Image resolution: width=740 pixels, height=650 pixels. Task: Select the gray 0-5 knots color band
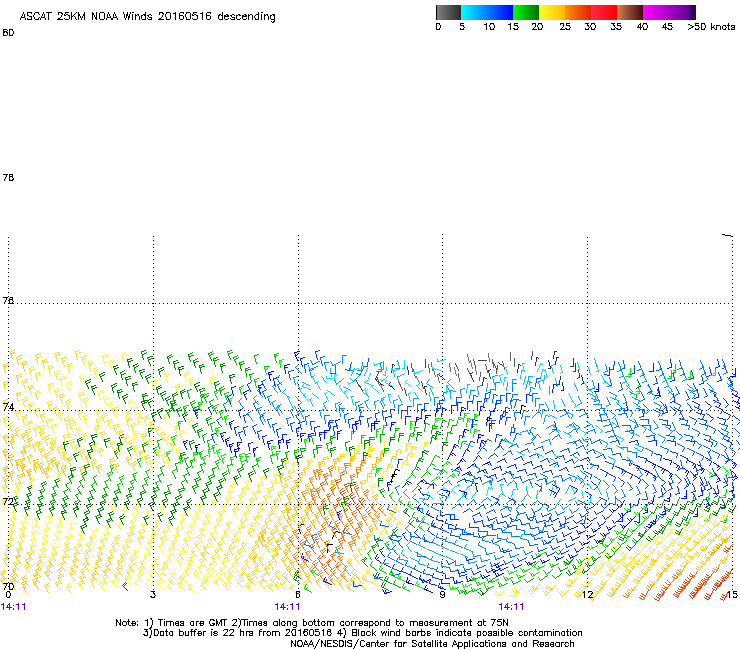pos(448,12)
